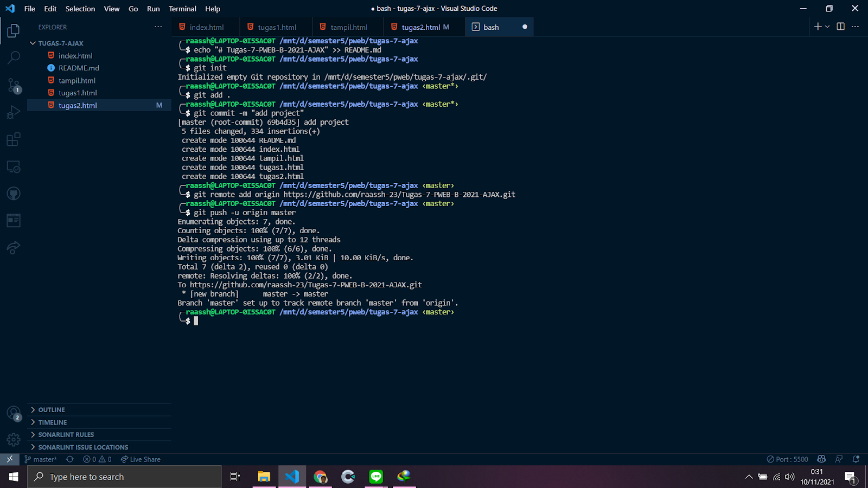Open the clock and date flyout
Image resolution: width=868 pixels, height=488 pixels.
click(x=817, y=477)
